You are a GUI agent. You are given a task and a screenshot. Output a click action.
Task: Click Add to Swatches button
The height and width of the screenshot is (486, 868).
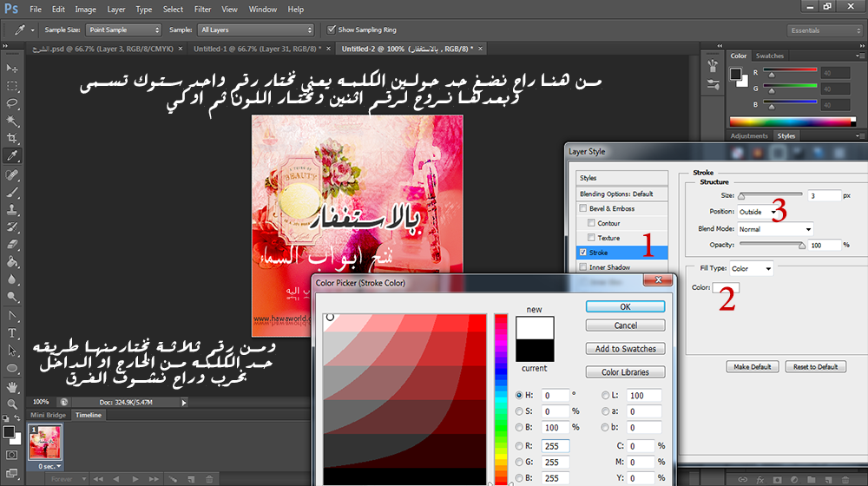click(625, 349)
